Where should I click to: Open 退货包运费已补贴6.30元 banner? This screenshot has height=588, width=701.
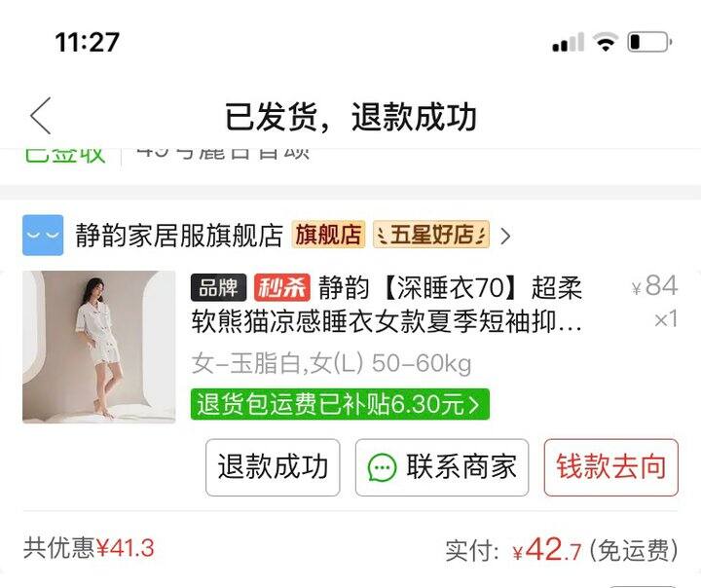[340, 404]
